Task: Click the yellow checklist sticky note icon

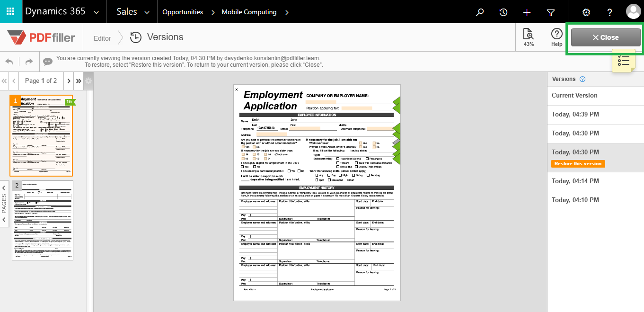Action: tap(624, 61)
